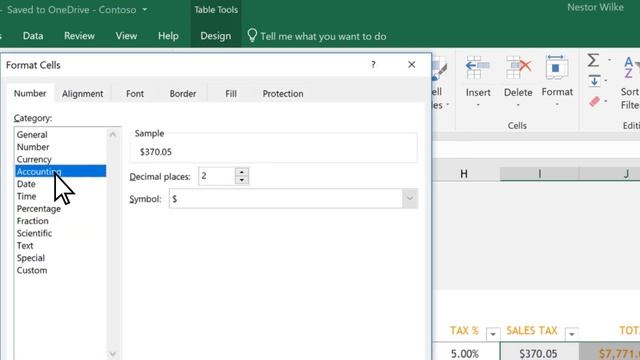
Task: Click the Insert cells icon in the ribbon
Action: [x=478, y=68]
